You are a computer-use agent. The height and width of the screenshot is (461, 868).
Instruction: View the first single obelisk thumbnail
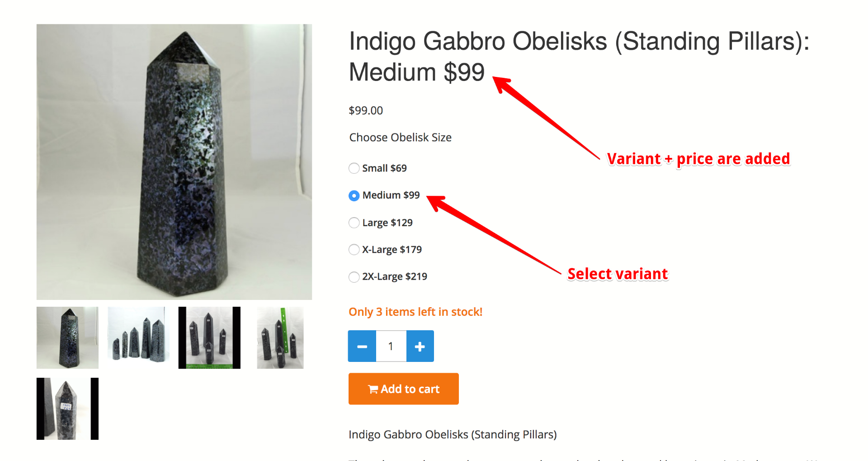click(x=67, y=337)
